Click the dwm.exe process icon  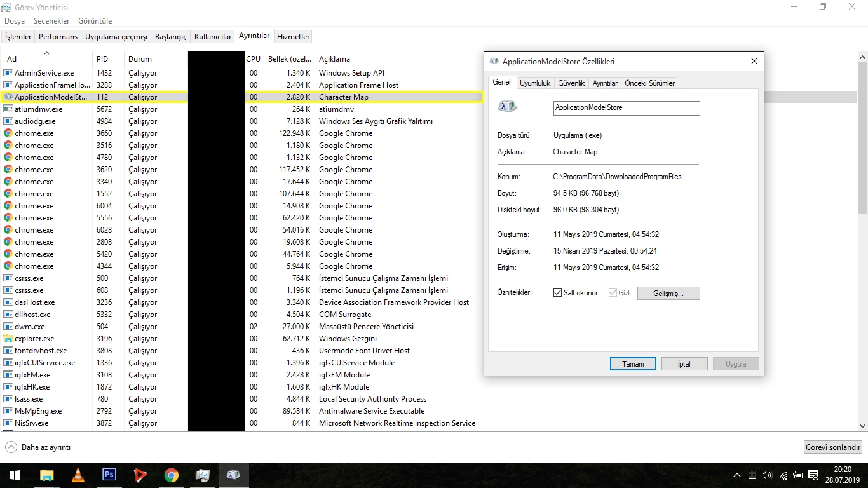(x=8, y=327)
